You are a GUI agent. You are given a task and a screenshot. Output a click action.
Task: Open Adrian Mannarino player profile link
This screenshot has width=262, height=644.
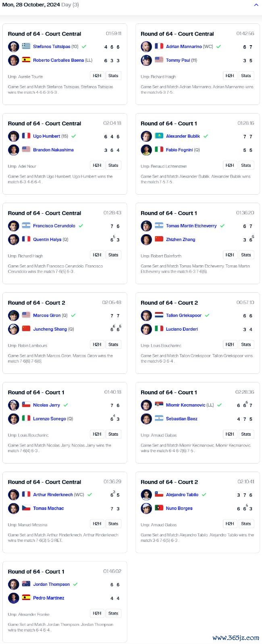184,46
